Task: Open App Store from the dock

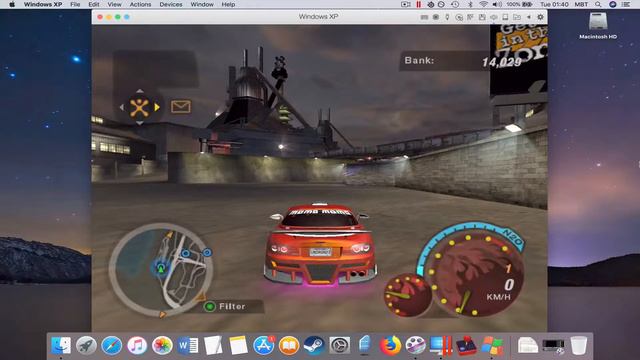Action: (264, 345)
